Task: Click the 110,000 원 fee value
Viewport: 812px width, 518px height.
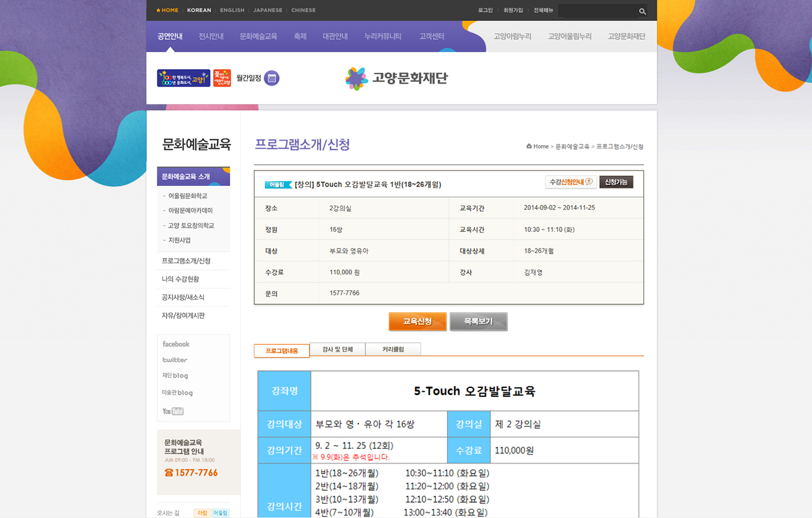Action: (x=345, y=273)
